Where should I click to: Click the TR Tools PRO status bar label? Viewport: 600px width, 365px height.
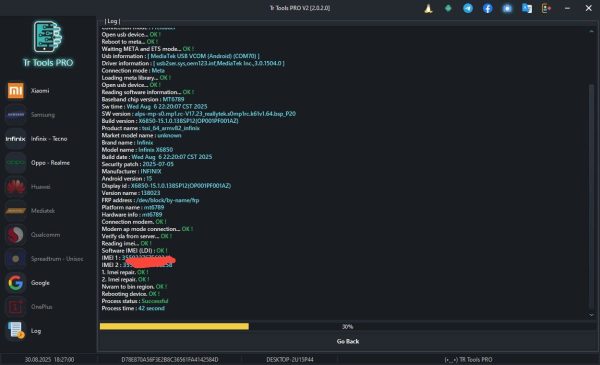pos(468,360)
